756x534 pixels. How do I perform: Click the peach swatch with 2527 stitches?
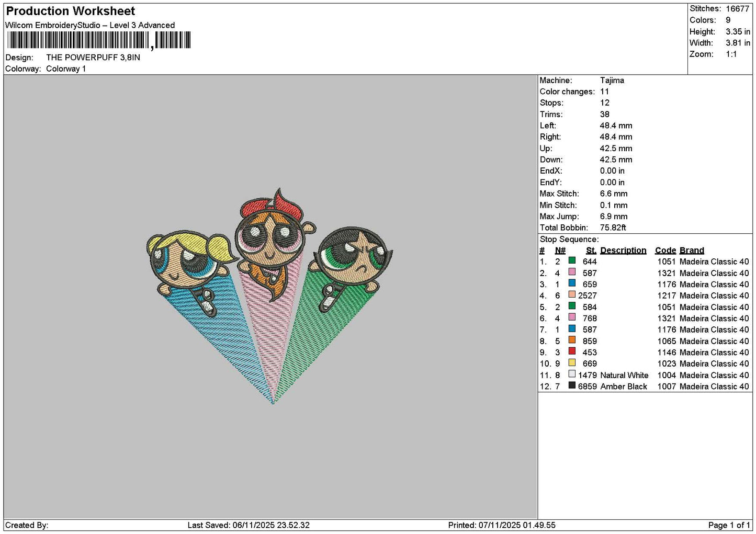572,295
